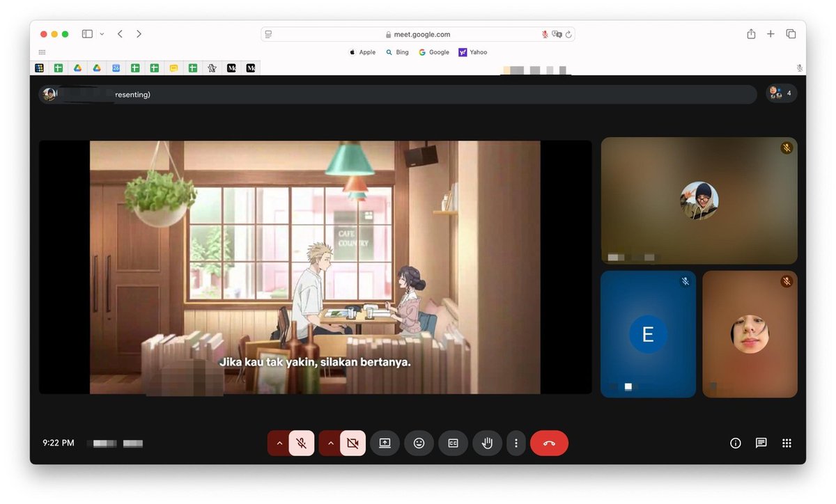Click the muted mic icon on the E tile
The width and height of the screenshot is (836, 504).
coord(686,281)
